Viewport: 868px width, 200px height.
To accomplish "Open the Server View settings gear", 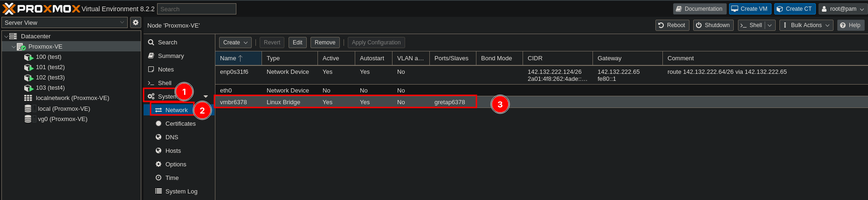I will [x=136, y=22].
